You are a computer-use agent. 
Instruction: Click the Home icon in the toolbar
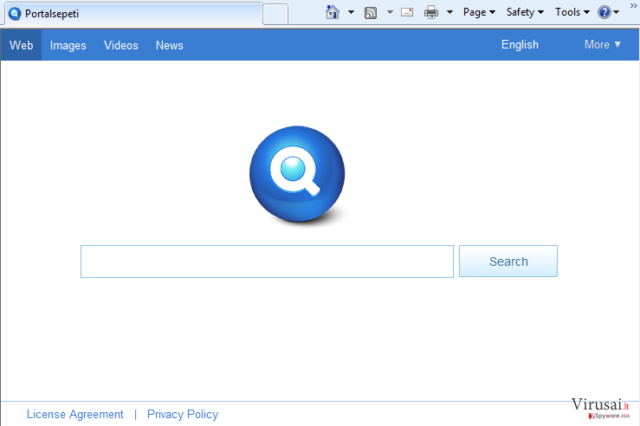coord(332,12)
